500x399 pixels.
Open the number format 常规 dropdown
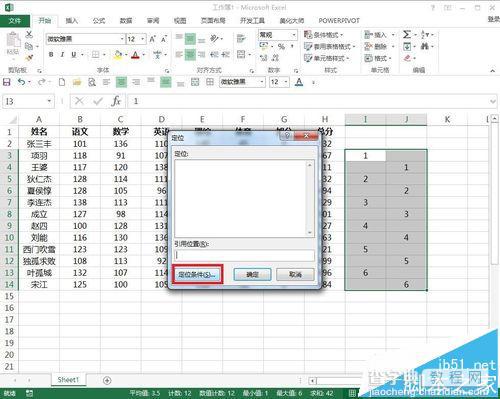(x=294, y=35)
